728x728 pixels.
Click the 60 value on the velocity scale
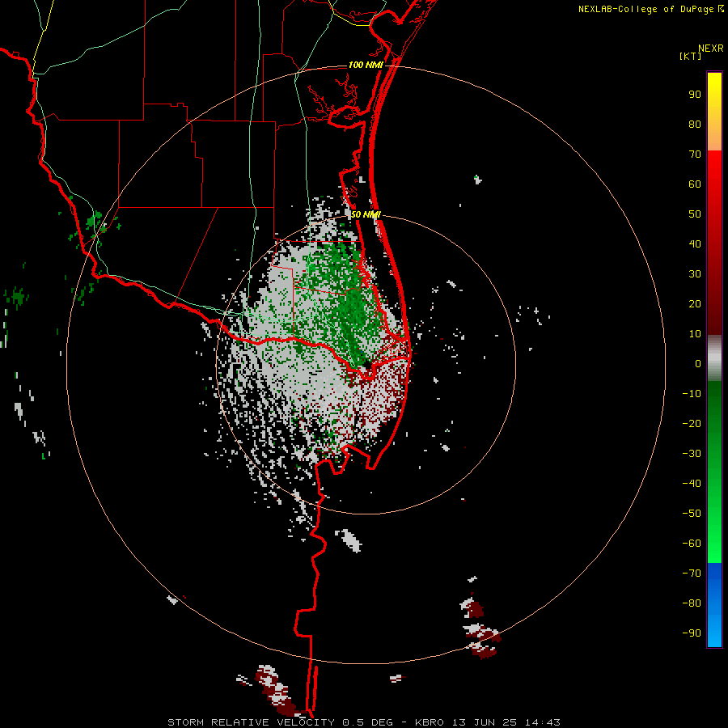(695, 184)
